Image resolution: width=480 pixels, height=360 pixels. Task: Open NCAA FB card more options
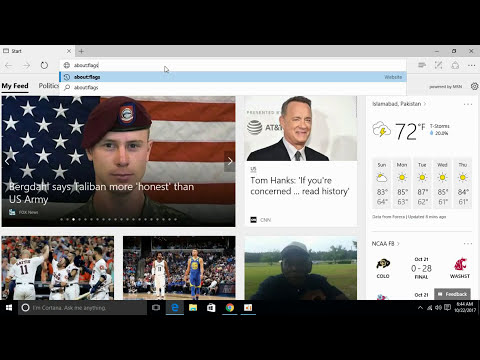click(x=468, y=244)
